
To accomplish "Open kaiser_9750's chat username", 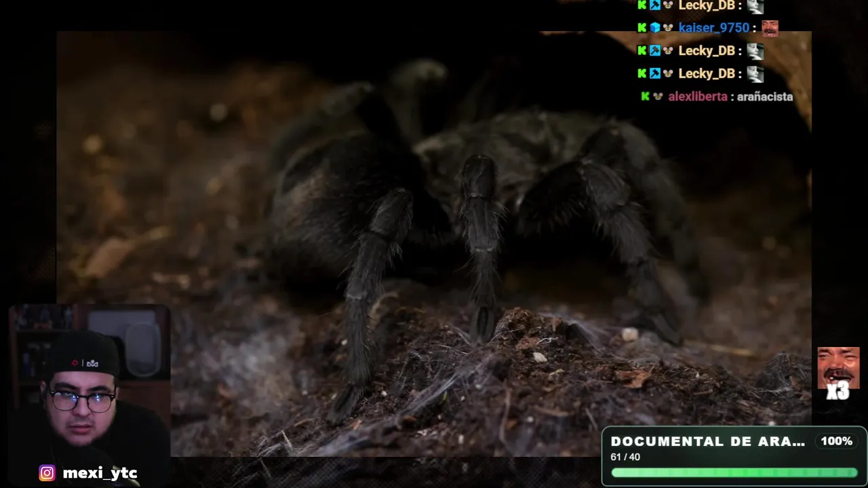I will (x=713, y=28).
